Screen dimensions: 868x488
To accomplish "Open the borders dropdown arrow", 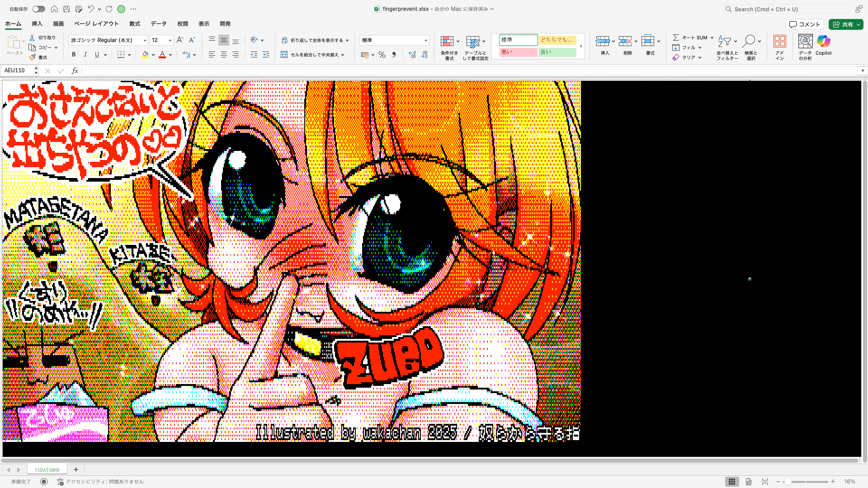I will click(129, 55).
